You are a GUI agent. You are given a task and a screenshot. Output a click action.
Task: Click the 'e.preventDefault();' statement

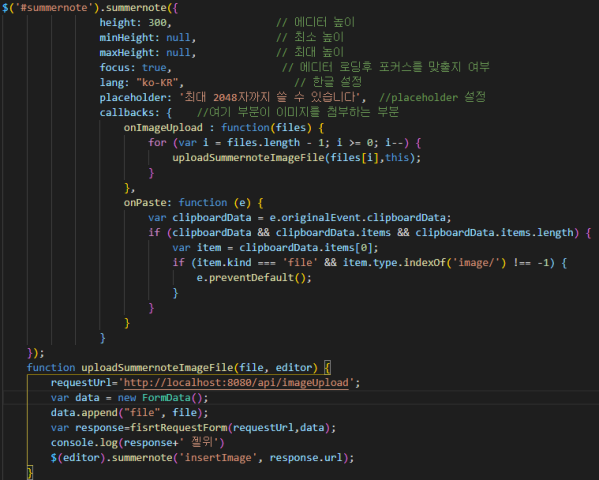click(x=254, y=277)
